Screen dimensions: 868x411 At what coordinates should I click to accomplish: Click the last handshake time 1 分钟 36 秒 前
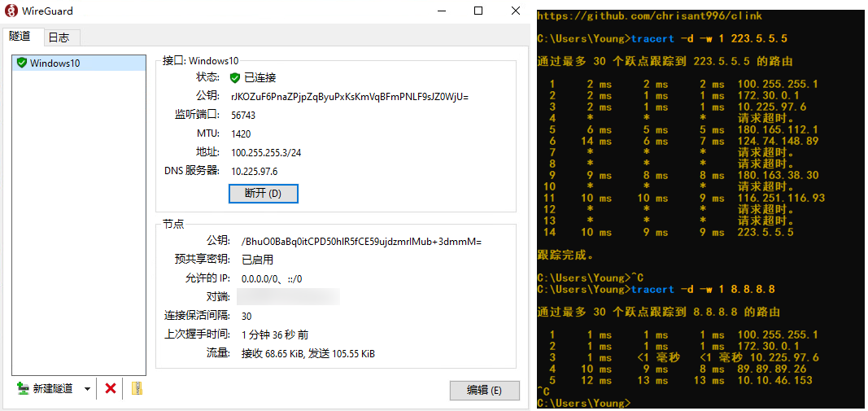(276, 334)
